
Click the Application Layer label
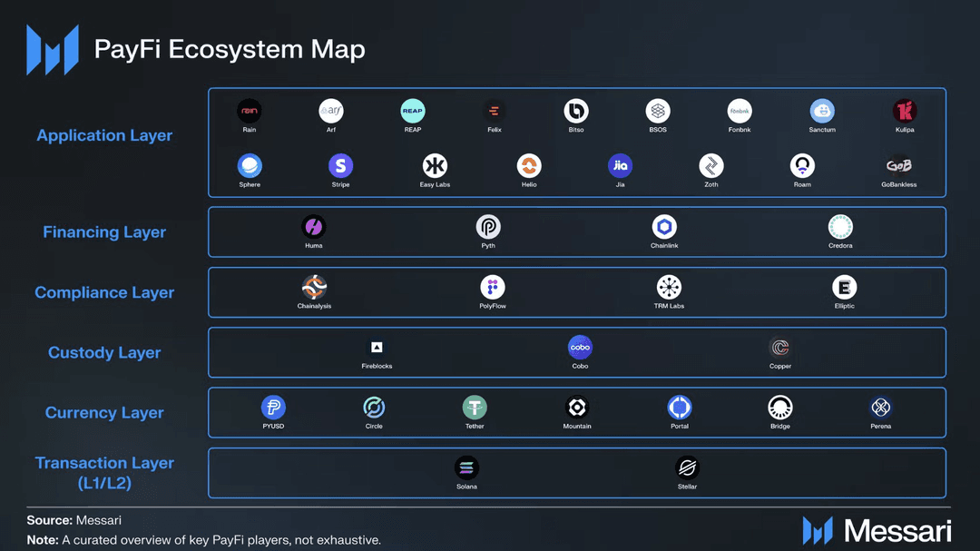(104, 135)
